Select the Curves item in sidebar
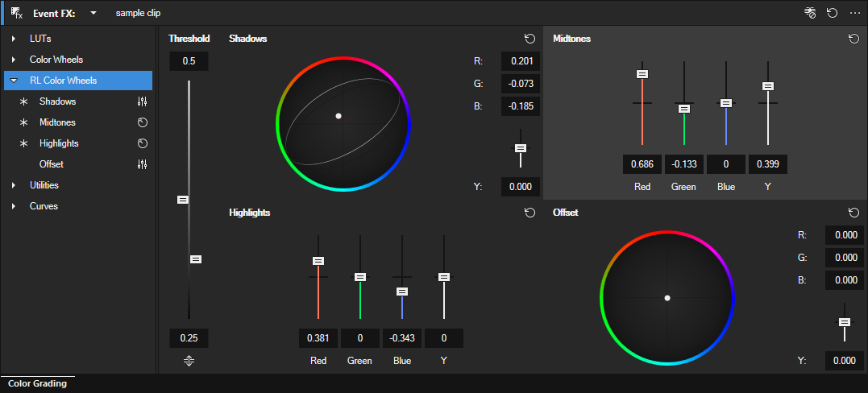The height and width of the screenshot is (393, 868). pos(44,206)
